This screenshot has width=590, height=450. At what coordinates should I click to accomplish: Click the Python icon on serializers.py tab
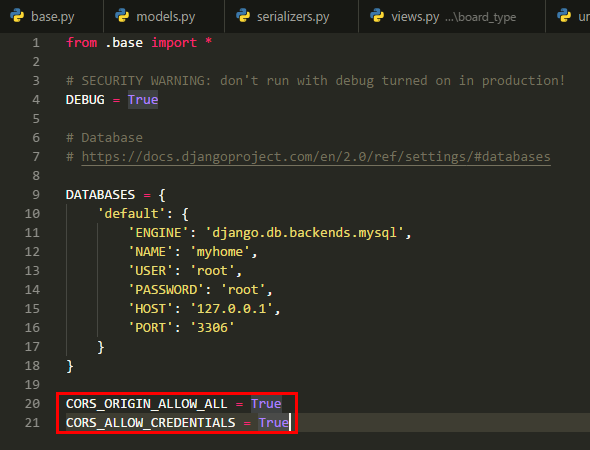click(x=243, y=16)
